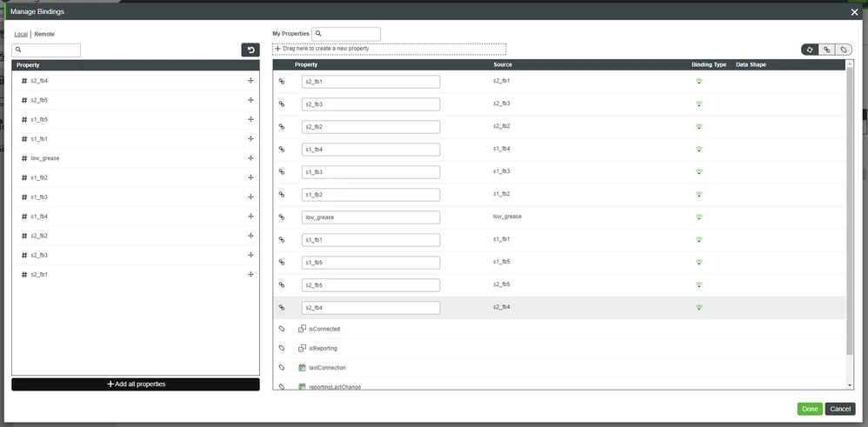868x427 pixels.
Task: Select the isReporting property row
Action: click(x=559, y=349)
